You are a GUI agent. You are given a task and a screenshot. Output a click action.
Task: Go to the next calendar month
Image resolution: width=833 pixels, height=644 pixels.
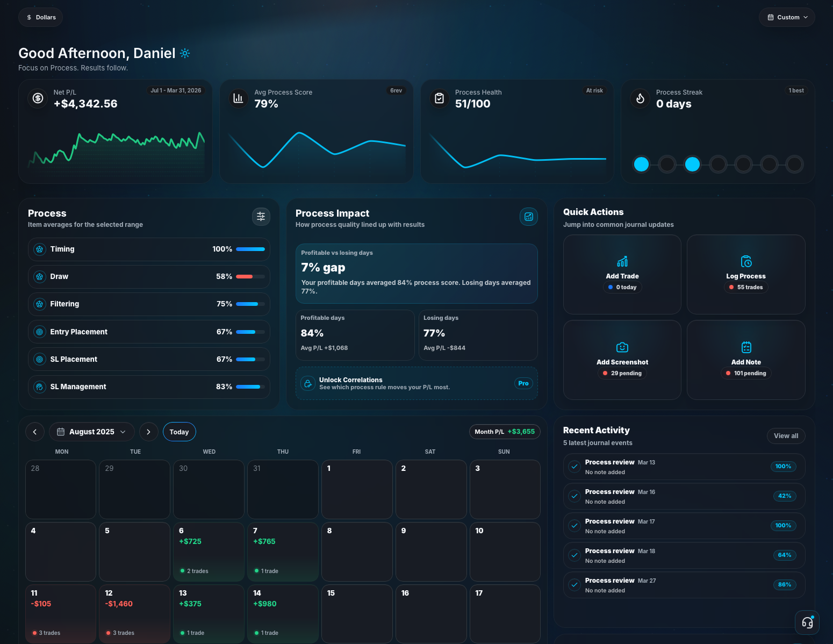tap(149, 432)
